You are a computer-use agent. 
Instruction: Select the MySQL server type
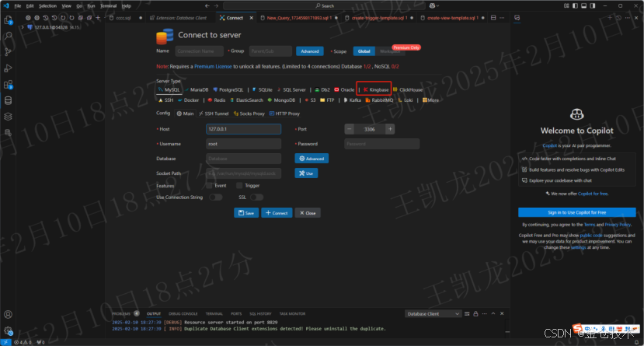pyautogui.click(x=169, y=89)
